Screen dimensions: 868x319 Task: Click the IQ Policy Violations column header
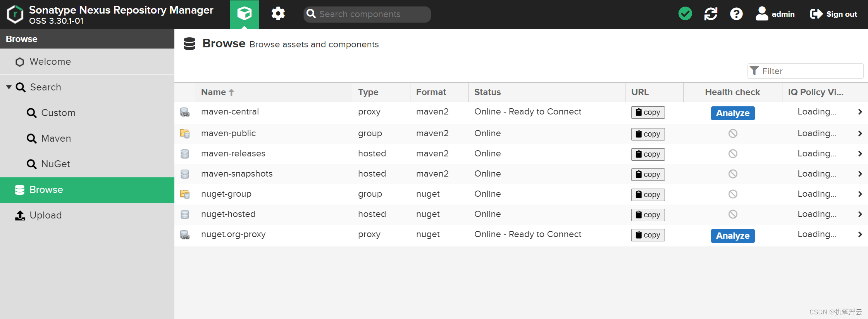[817, 92]
